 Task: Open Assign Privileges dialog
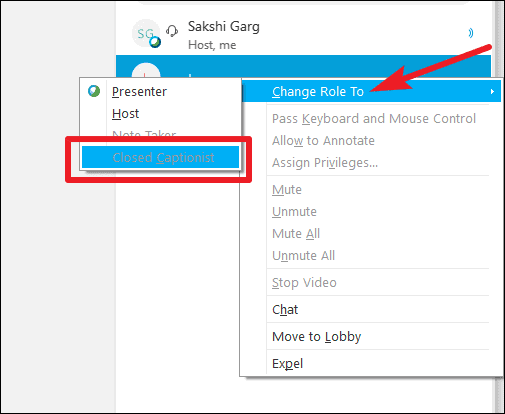pyautogui.click(x=325, y=163)
